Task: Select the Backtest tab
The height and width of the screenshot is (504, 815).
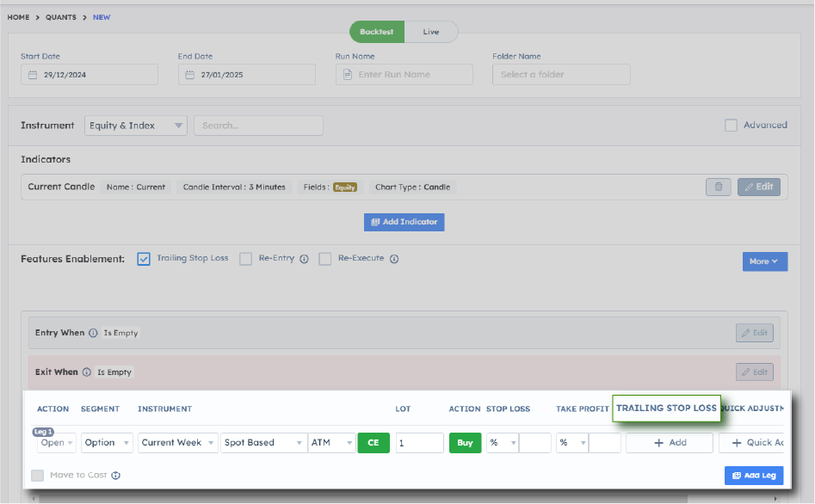Action: tap(377, 32)
